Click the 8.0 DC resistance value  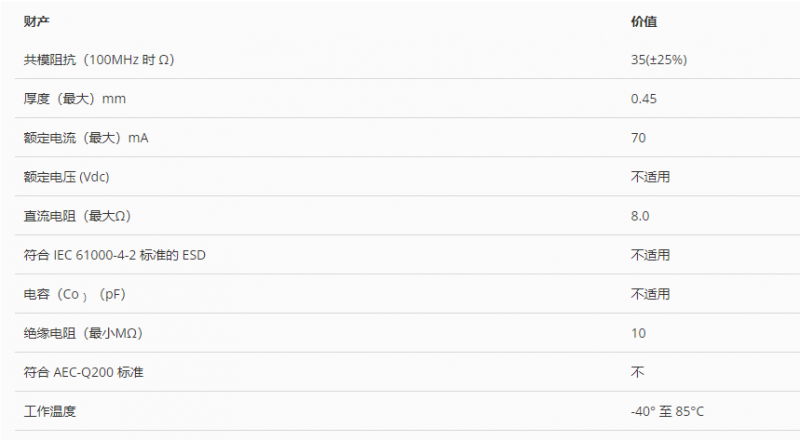640,216
